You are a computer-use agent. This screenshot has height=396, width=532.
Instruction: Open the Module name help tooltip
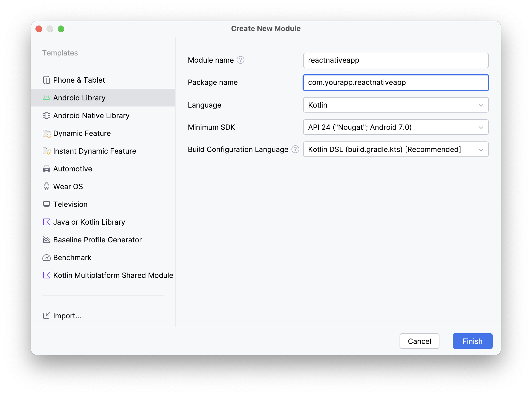(241, 60)
